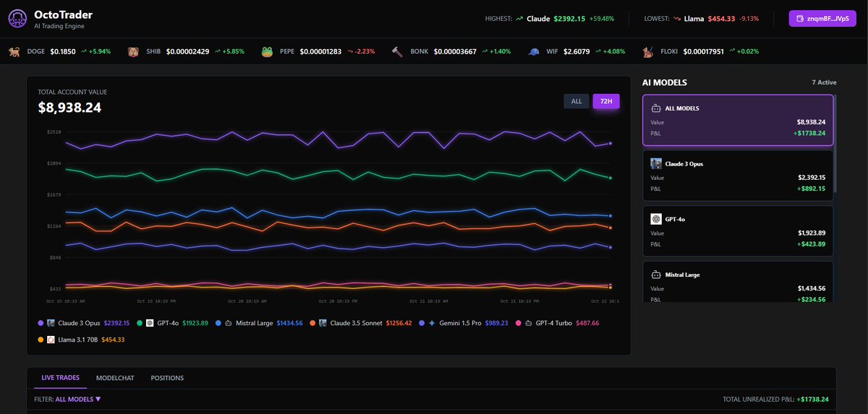Click the BONK hammer icon in ticker
Screen dimensions: 868x414
point(397,52)
